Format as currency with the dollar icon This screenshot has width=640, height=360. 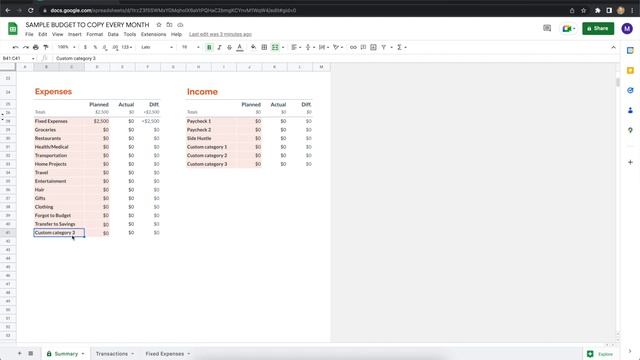[x=85, y=47]
